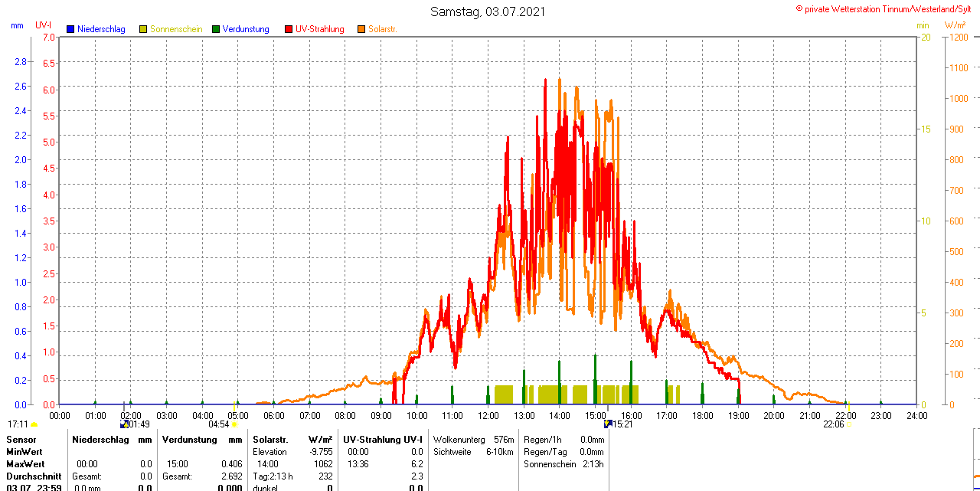980x491 pixels.
Task: Click the yellow cloud icon beside 17:11
Action: pyautogui.click(x=34, y=424)
